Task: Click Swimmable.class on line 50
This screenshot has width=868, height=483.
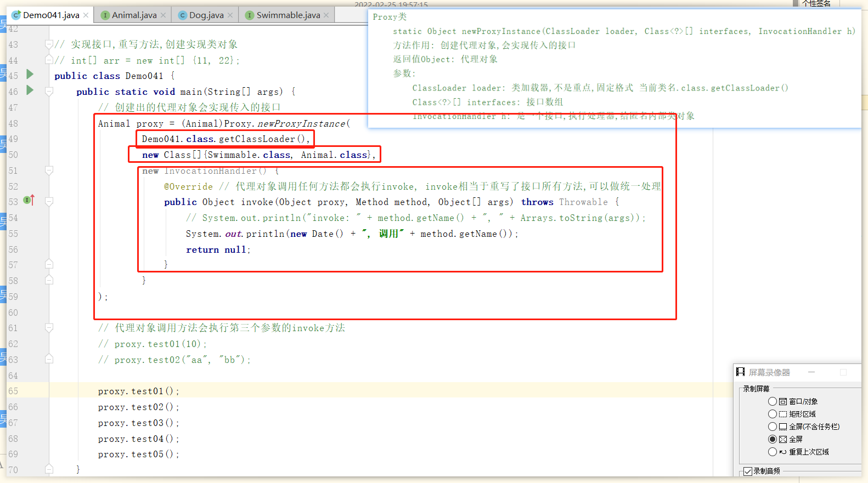Action: pyautogui.click(x=249, y=155)
